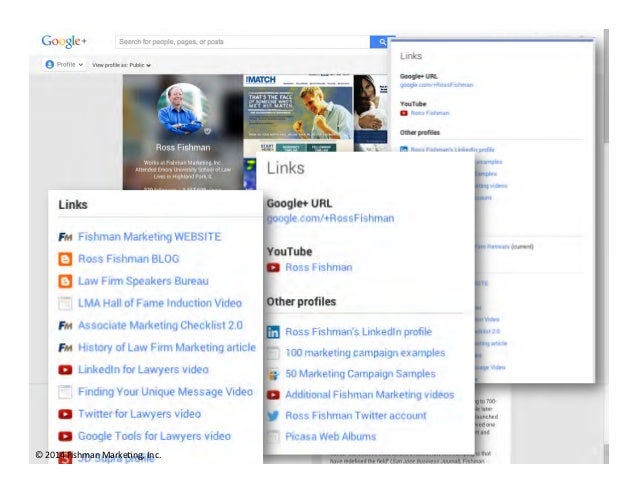The image size is (638, 493).
Task: Open Ross Fishman YouTube link in top-right panel
Action: (x=430, y=113)
